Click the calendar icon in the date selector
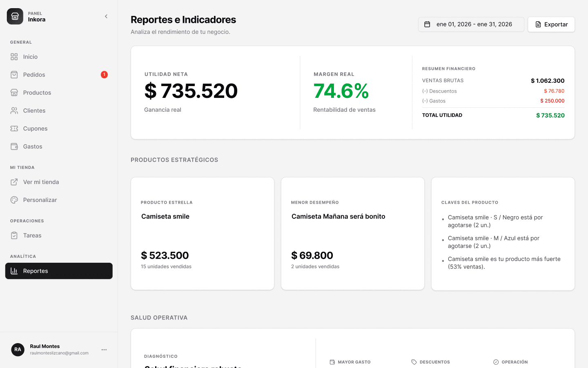Screen dimensions: 588x368 click(427, 24)
